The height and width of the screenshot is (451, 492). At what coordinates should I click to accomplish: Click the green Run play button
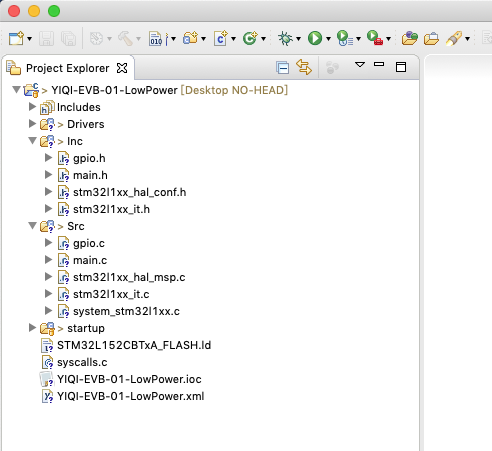click(315, 38)
